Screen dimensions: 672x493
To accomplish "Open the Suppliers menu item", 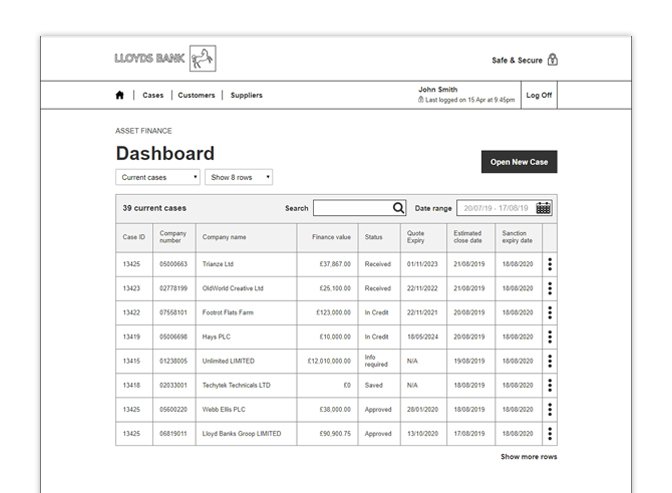I will coord(246,95).
